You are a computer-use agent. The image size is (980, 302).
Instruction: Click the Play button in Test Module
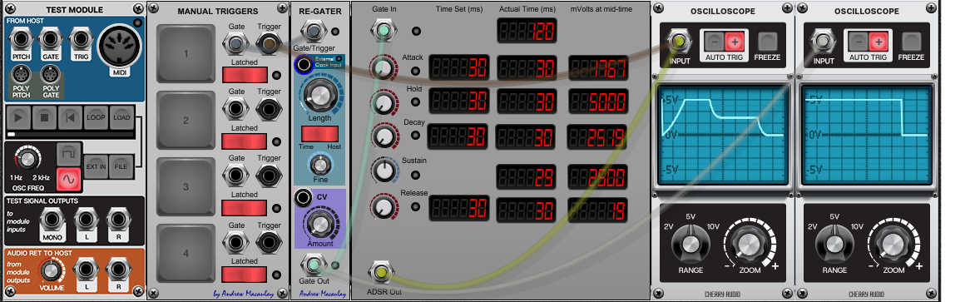(x=19, y=117)
